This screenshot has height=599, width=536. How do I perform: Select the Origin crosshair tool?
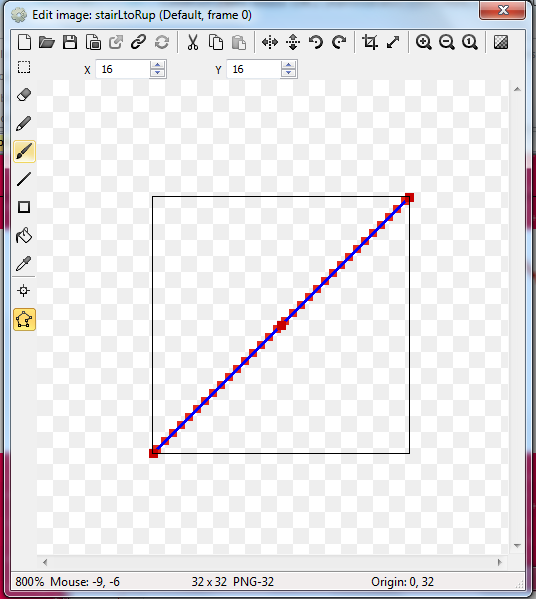click(24, 291)
